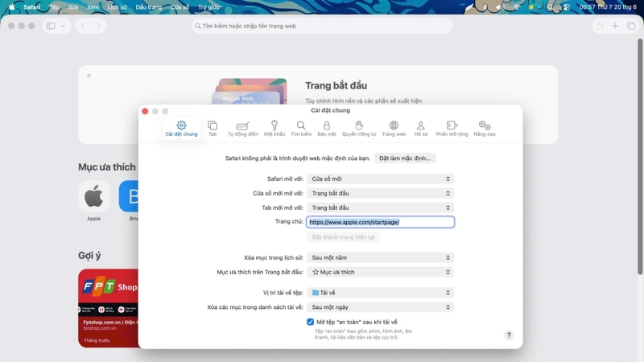The width and height of the screenshot is (644, 362).
Task: Open Quyền riêng tư privacy settings
Action: [359, 129]
